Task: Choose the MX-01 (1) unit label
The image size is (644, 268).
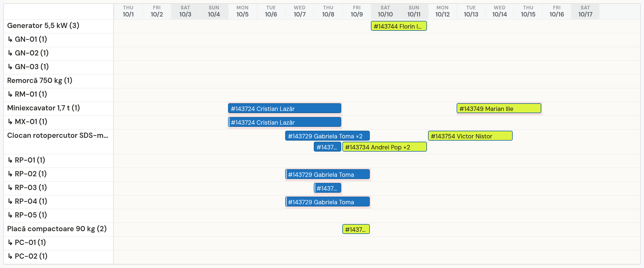Action: 27,122
